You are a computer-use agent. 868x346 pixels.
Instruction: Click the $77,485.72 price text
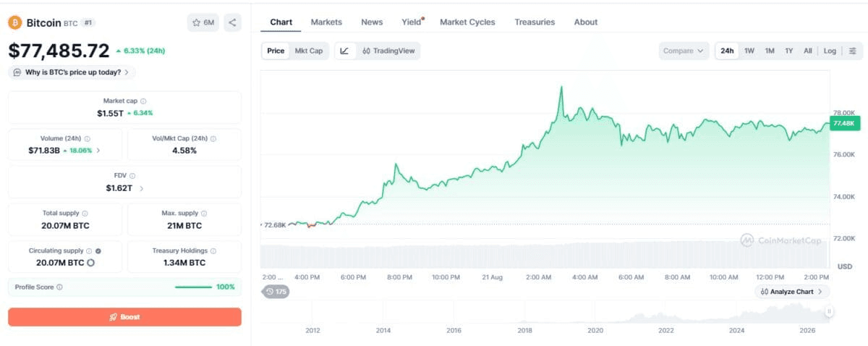point(59,51)
